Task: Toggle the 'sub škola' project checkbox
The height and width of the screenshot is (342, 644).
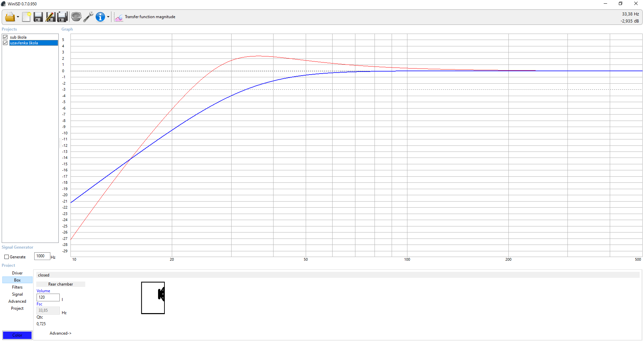Action: 5,37
